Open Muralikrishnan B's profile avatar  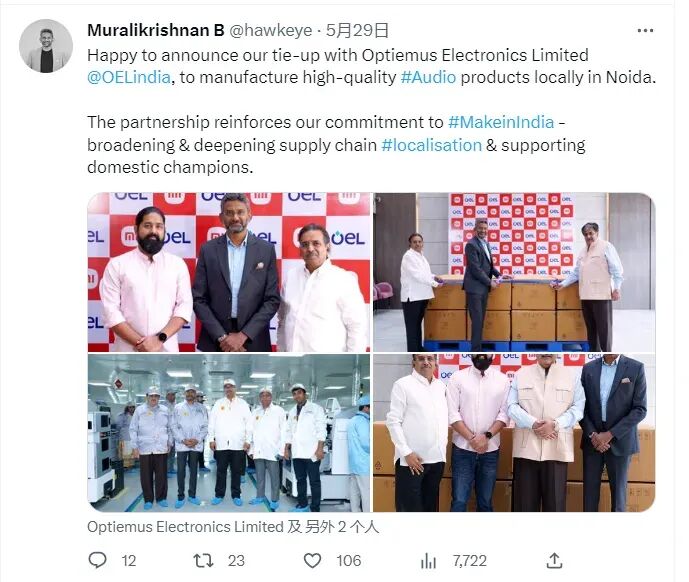46,46
